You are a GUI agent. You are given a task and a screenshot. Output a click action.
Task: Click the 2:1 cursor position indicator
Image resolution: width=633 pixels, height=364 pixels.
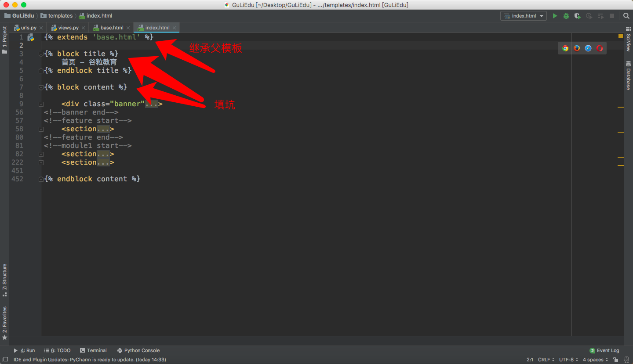click(530, 360)
